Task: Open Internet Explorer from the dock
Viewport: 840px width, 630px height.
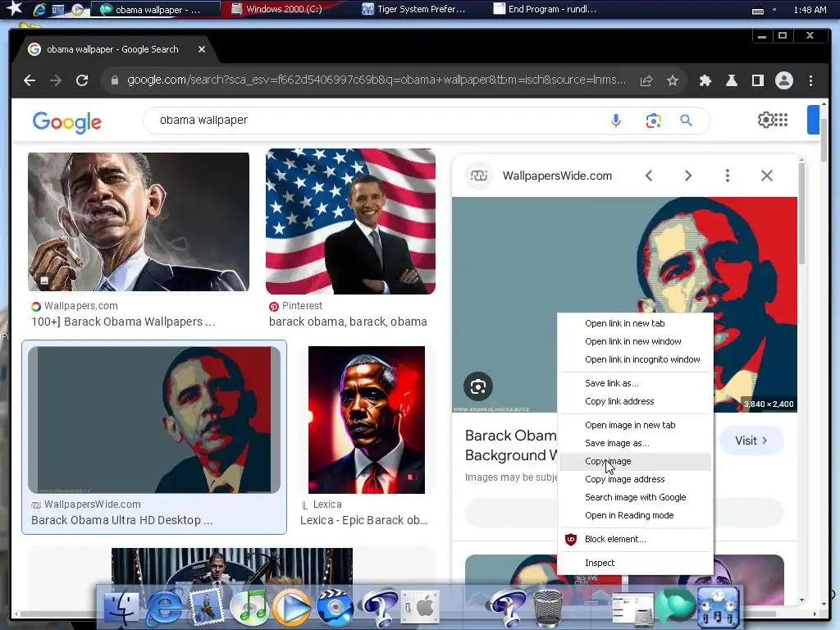Action: 164,608
